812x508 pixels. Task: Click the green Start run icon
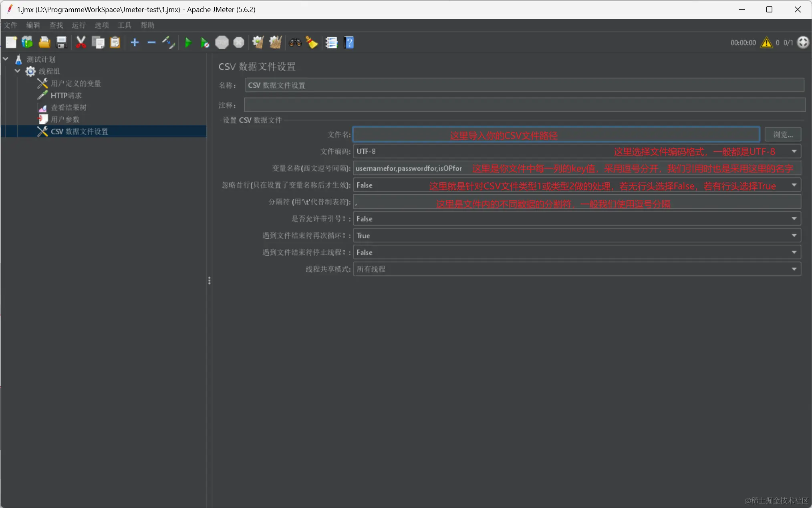pos(188,42)
